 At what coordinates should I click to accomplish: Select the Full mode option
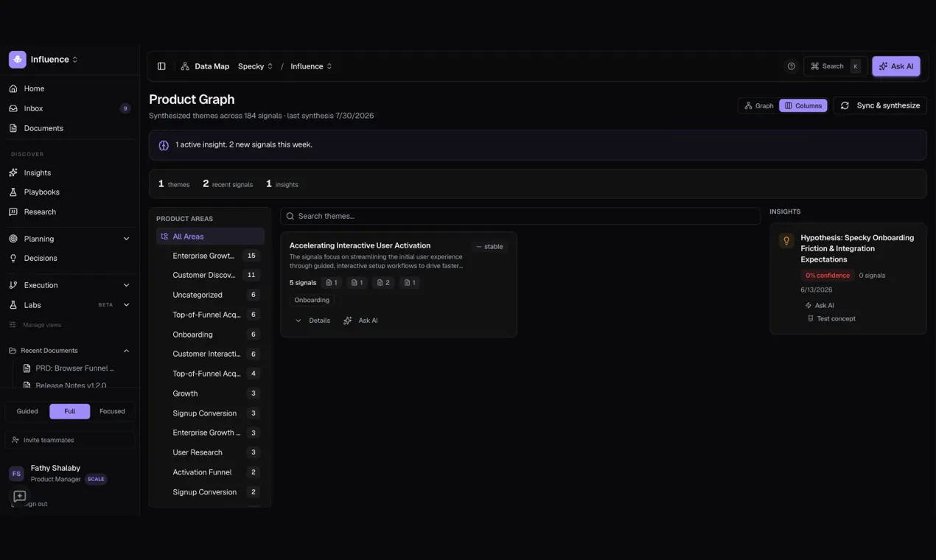[70, 411]
